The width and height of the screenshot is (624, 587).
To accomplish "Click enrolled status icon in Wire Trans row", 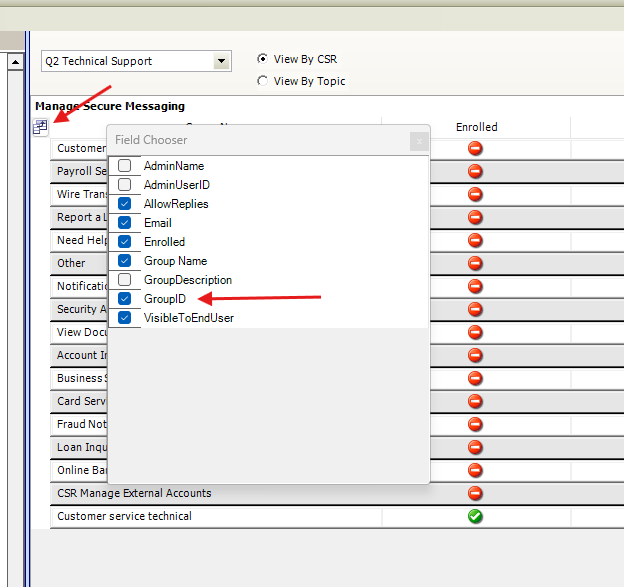I will (x=475, y=194).
